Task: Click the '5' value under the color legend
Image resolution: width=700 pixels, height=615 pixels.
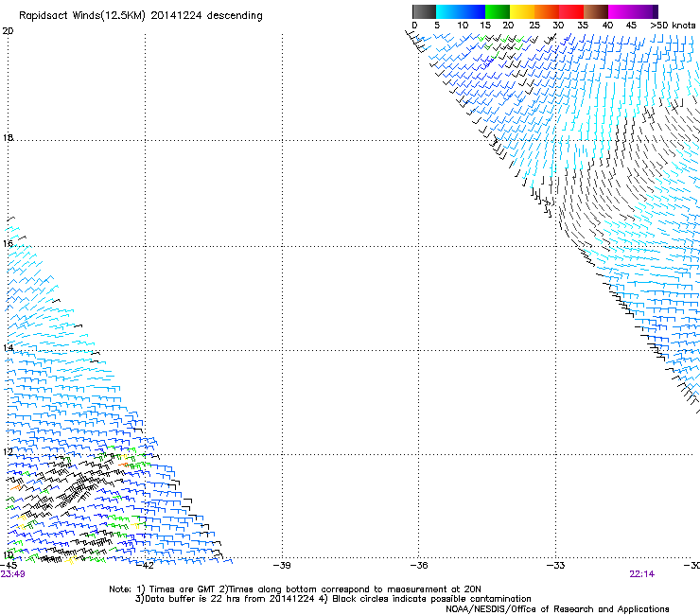Action: click(437, 26)
